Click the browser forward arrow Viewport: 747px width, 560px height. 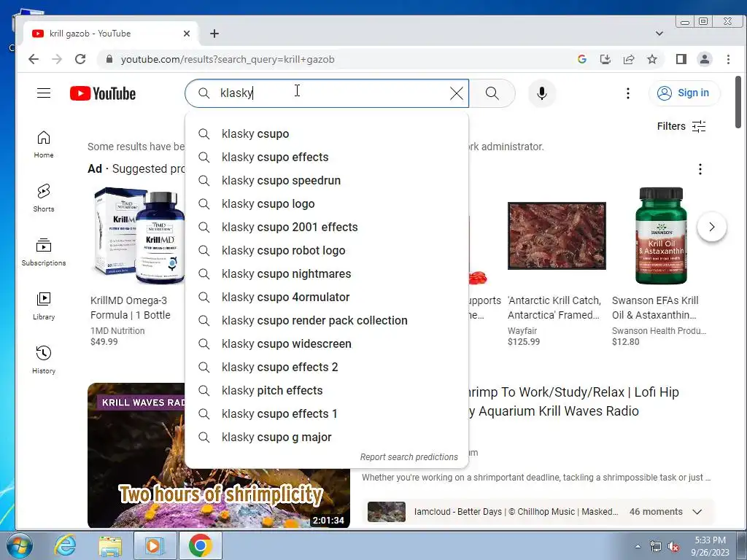click(x=57, y=59)
